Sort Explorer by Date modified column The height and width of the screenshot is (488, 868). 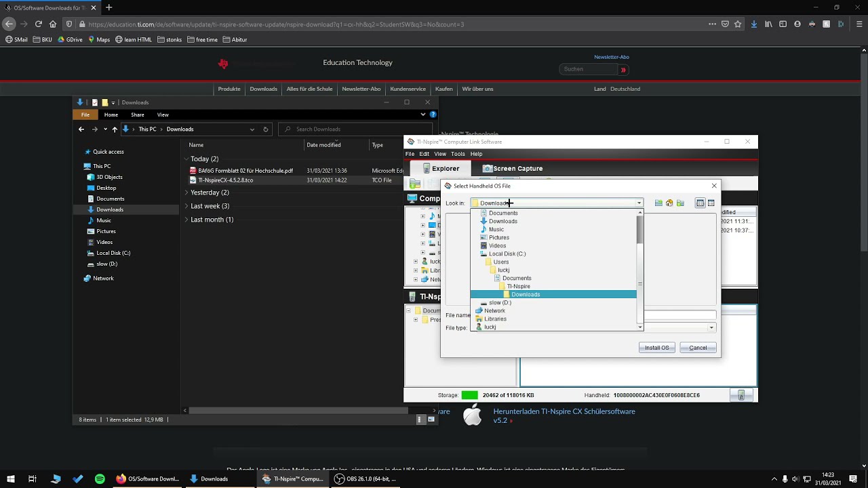[323, 144]
